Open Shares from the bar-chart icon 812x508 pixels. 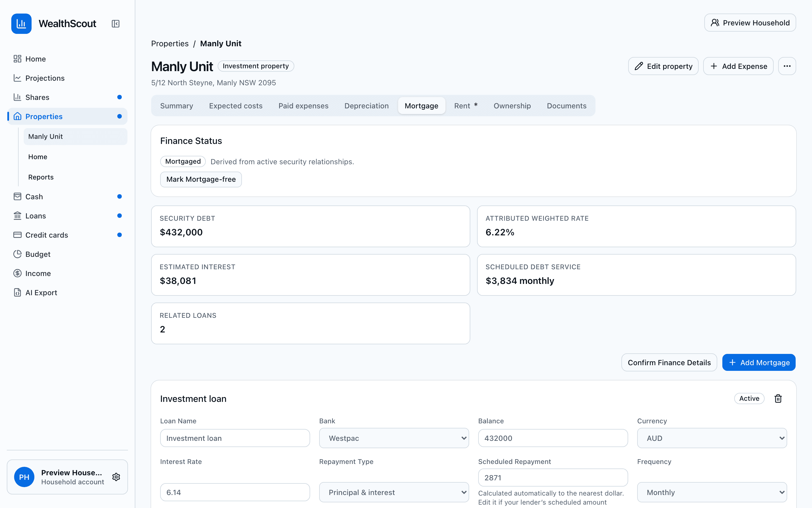tap(17, 97)
